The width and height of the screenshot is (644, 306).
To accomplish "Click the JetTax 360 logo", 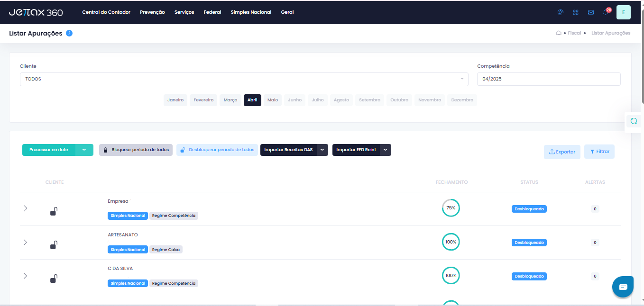I will tap(36, 12).
